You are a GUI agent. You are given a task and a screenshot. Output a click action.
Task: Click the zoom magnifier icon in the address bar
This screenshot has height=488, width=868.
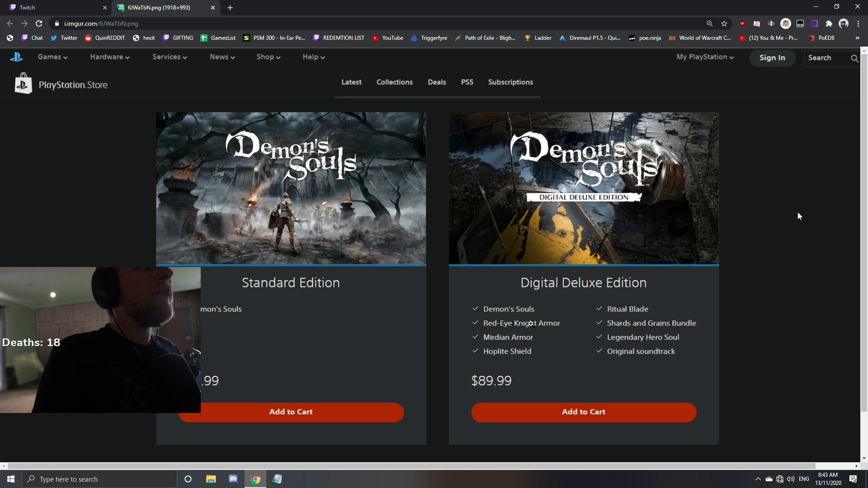[710, 23]
